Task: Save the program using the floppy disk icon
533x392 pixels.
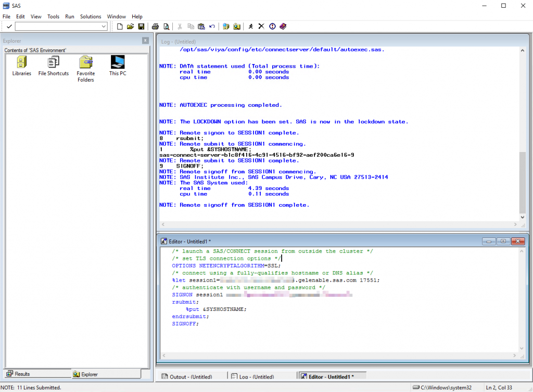Action: tap(141, 27)
